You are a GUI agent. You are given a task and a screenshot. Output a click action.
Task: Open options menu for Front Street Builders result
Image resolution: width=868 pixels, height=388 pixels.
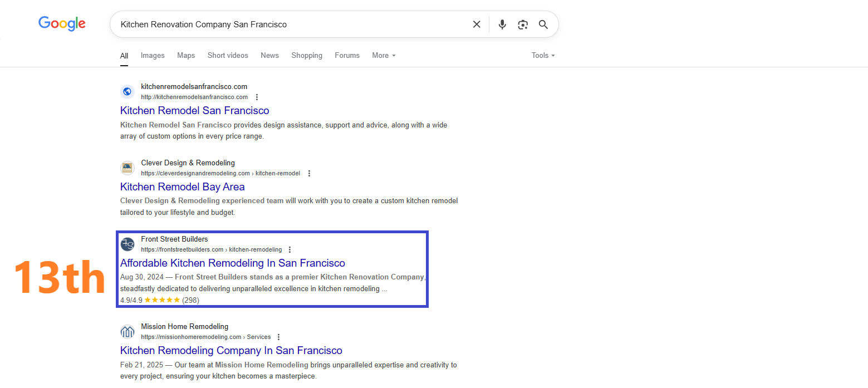click(x=290, y=249)
